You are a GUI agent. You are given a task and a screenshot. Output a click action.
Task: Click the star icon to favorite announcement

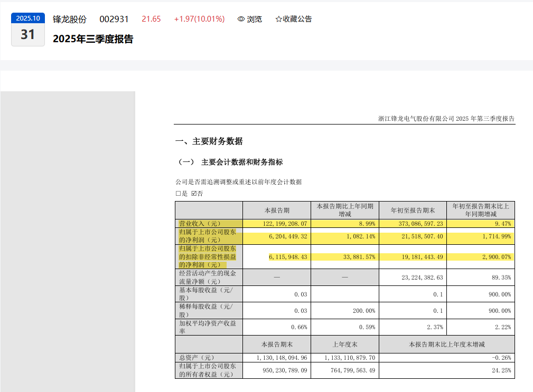tap(278, 19)
